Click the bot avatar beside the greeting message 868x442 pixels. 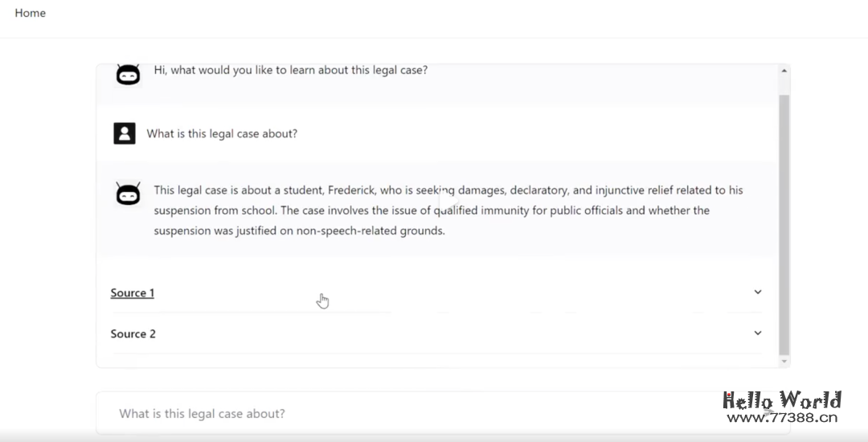[x=128, y=74]
